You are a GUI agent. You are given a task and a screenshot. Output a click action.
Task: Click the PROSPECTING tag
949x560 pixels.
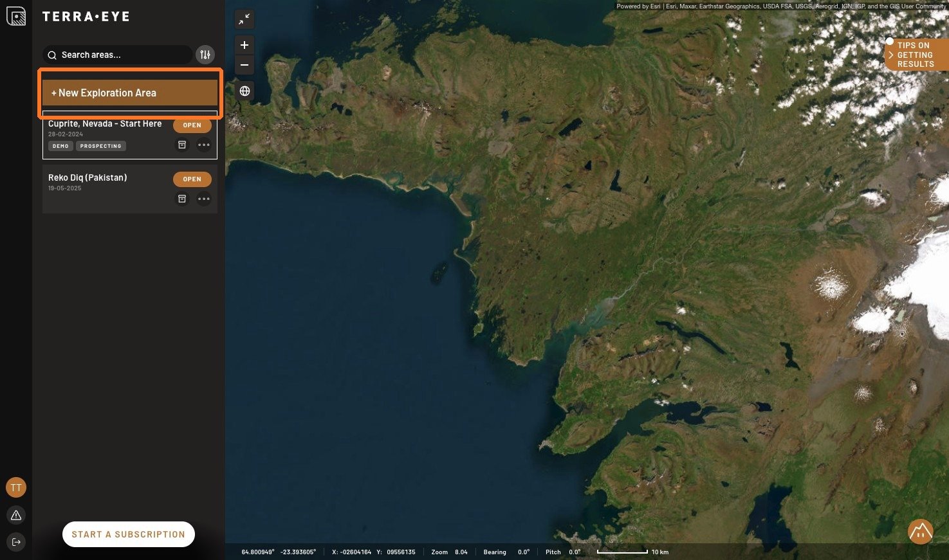click(100, 146)
